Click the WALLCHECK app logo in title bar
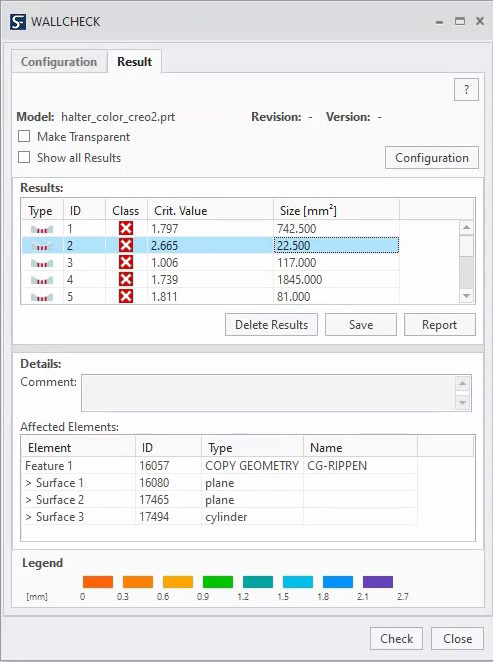The width and height of the screenshot is (493, 662). point(18,22)
